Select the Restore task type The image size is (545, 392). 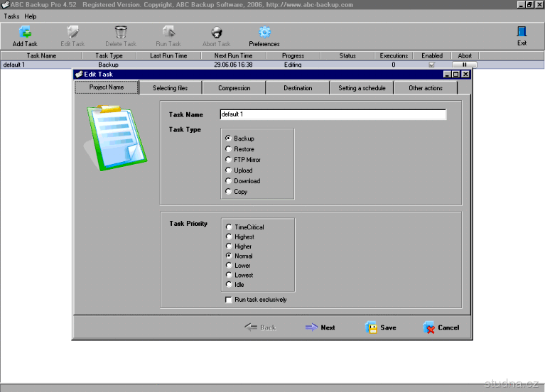pos(228,149)
